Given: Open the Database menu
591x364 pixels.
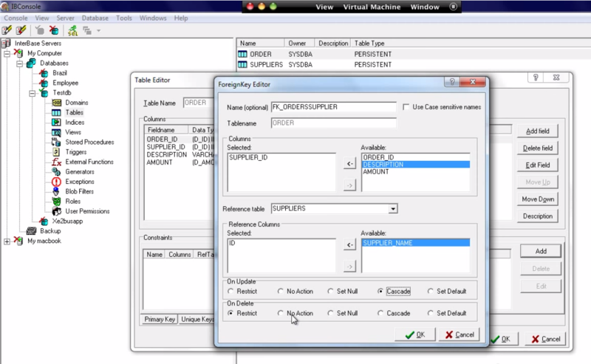Looking at the screenshot, I should pos(95,18).
